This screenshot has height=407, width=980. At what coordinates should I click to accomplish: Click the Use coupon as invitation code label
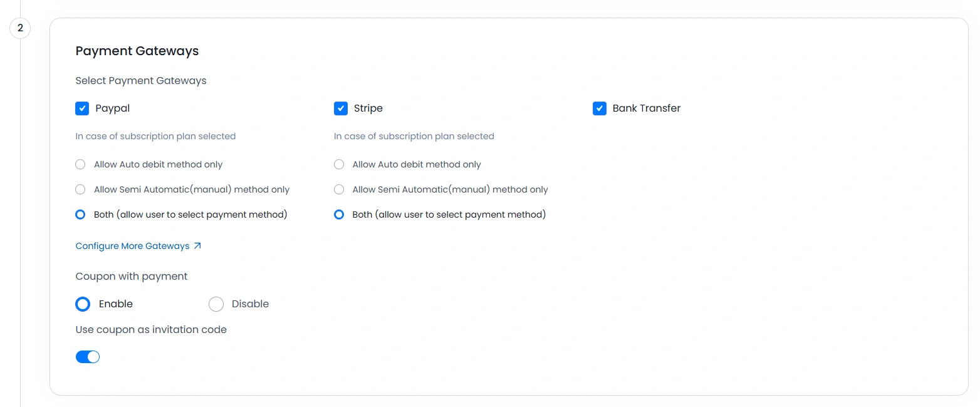(x=151, y=329)
